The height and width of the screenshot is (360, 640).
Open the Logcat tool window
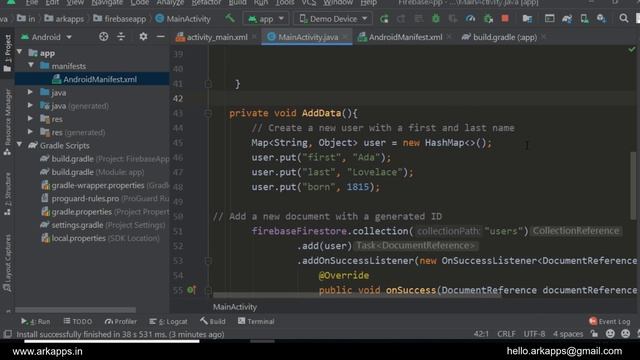[168, 321]
